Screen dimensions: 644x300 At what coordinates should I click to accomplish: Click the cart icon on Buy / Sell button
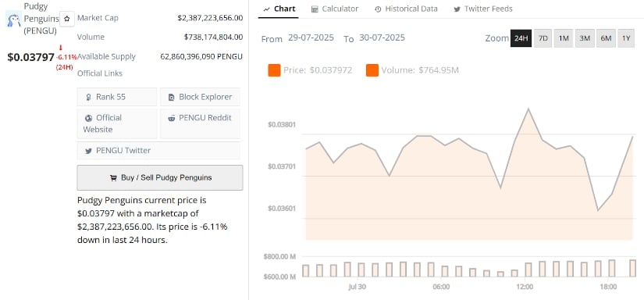coord(113,178)
